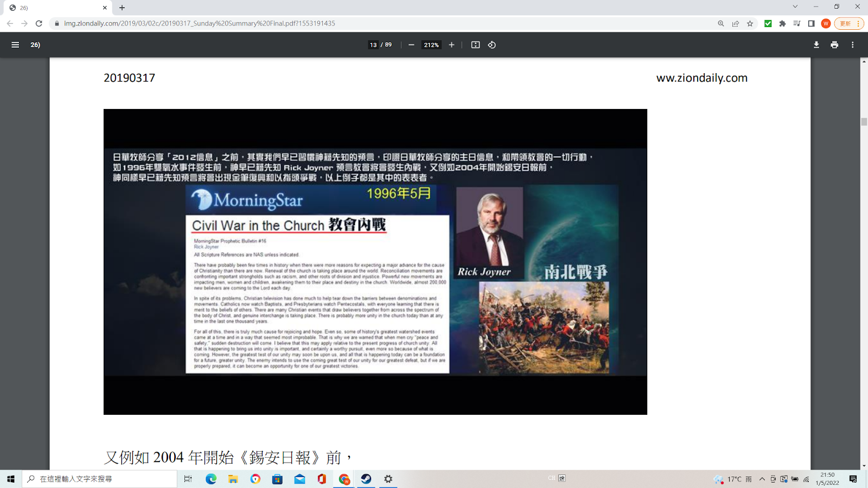Open the clock showing 21:50
This screenshot has height=488, width=868.
click(827, 479)
